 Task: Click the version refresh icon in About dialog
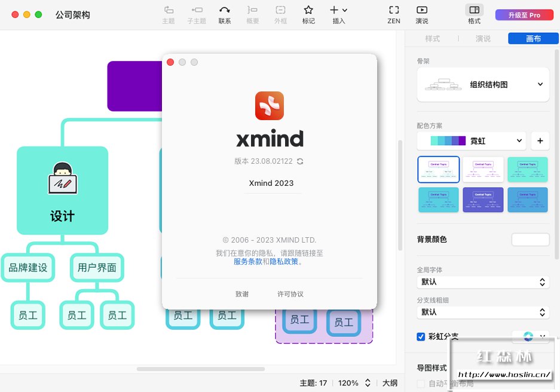click(300, 161)
